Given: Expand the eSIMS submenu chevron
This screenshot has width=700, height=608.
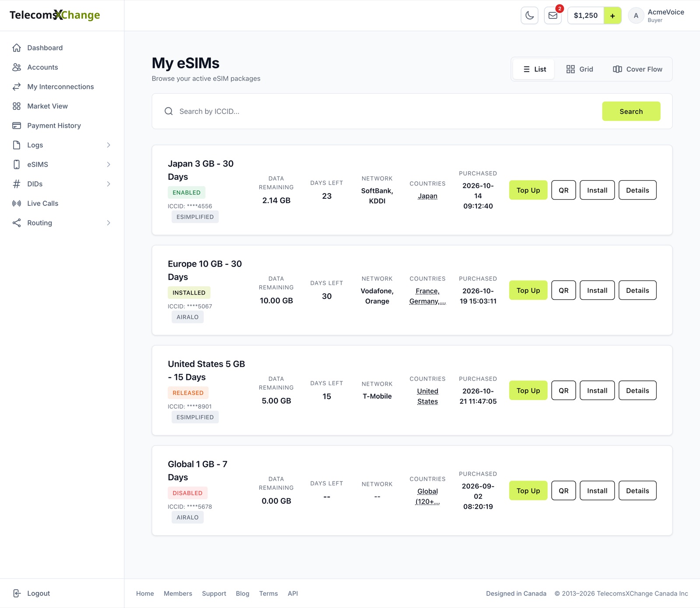Looking at the screenshot, I should 108,165.
